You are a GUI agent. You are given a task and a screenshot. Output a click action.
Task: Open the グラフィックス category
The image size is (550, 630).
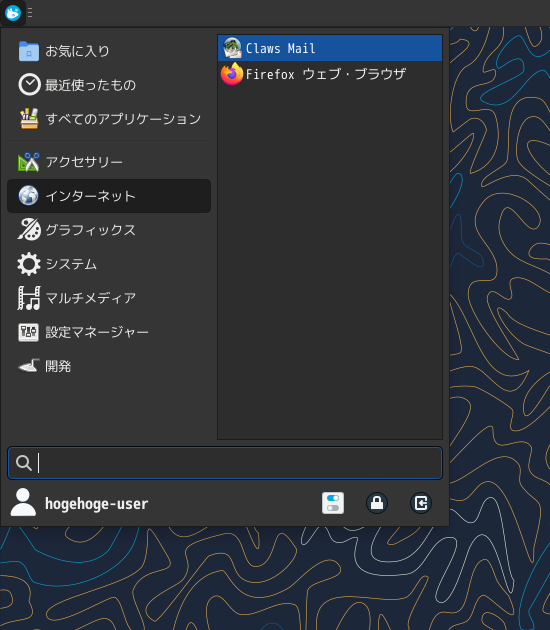[x=109, y=230]
